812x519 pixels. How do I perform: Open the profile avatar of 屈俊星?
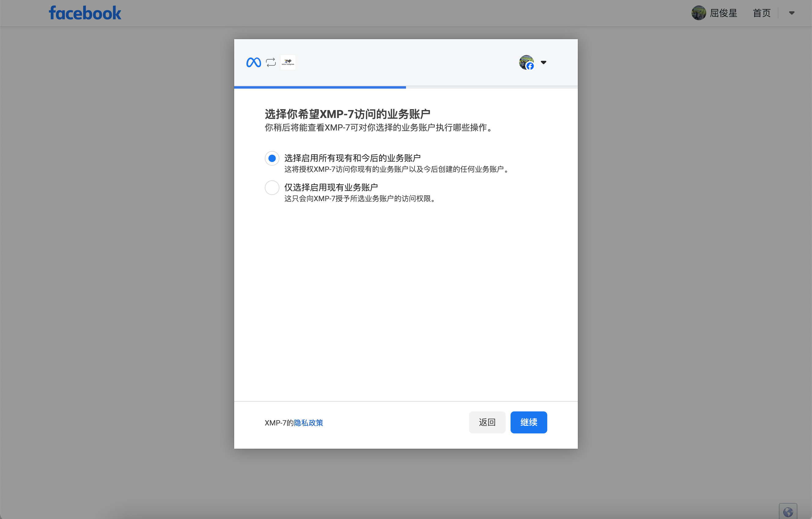pos(699,13)
